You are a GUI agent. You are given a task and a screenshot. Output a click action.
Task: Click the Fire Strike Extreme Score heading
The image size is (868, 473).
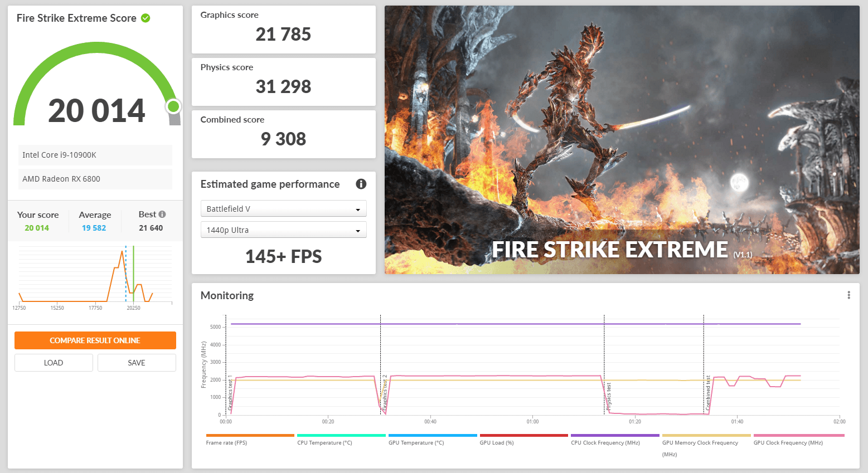(x=76, y=18)
